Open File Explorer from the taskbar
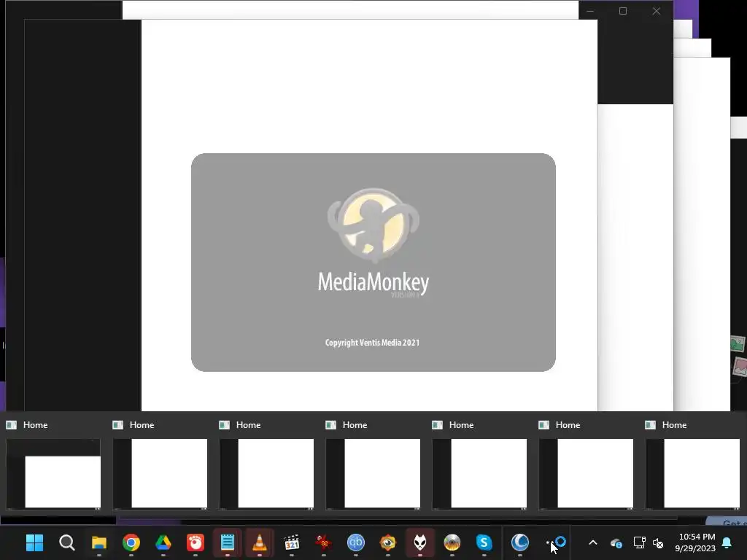747x560 pixels. [98, 542]
